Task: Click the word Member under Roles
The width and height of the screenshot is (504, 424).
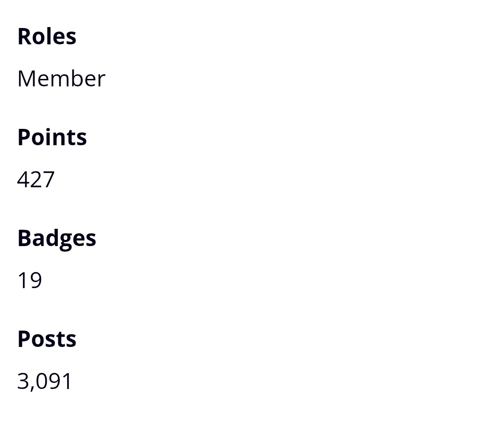Action: [61, 78]
